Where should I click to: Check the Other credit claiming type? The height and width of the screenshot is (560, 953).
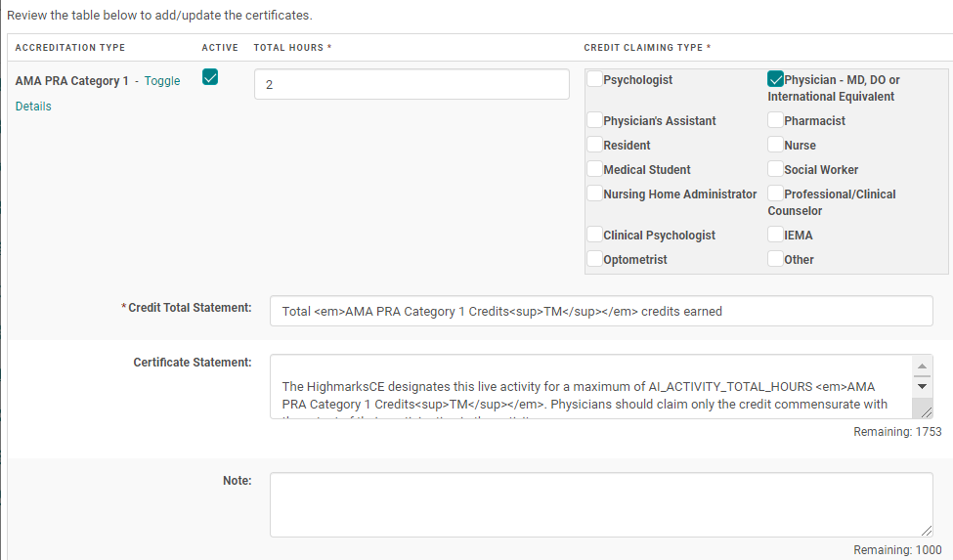click(775, 259)
